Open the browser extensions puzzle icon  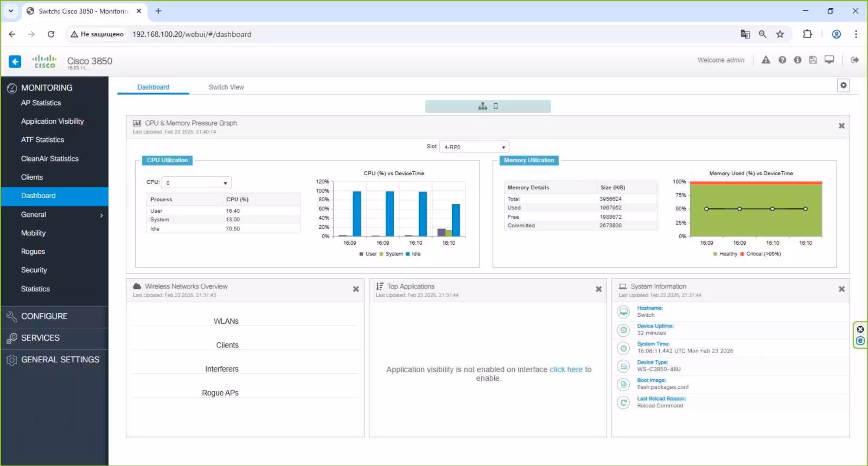tap(807, 34)
